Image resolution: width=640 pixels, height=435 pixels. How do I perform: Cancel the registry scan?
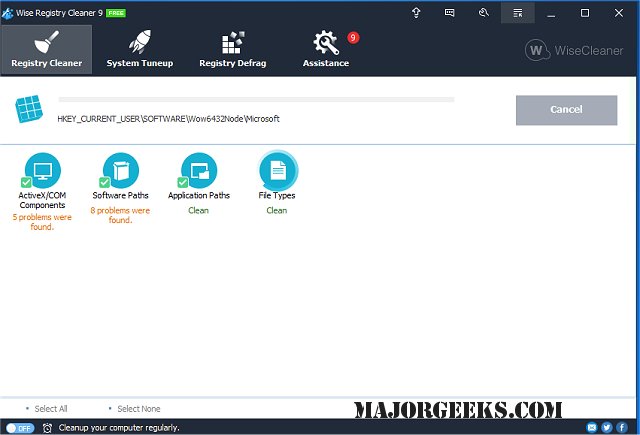(x=566, y=110)
